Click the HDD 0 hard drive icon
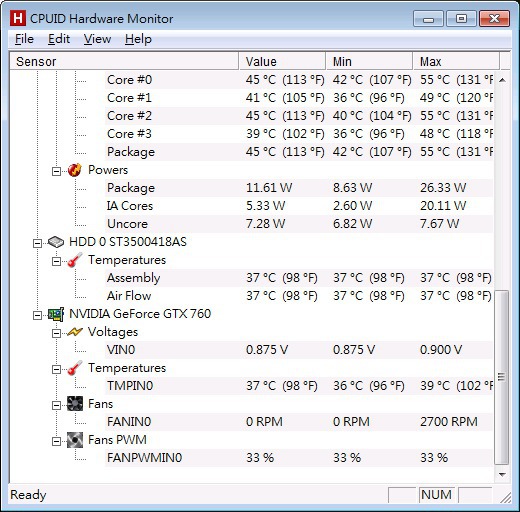The width and height of the screenshot is (520, 512). pyautogui.click(x=56, y=242)
